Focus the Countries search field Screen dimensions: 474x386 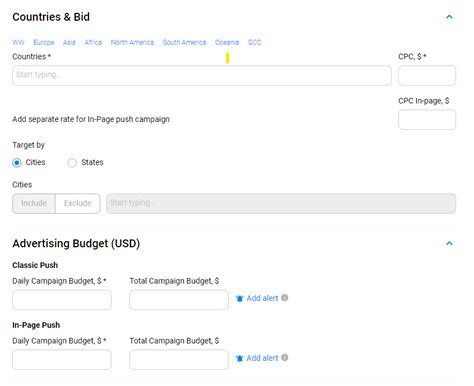coord(202,75)
